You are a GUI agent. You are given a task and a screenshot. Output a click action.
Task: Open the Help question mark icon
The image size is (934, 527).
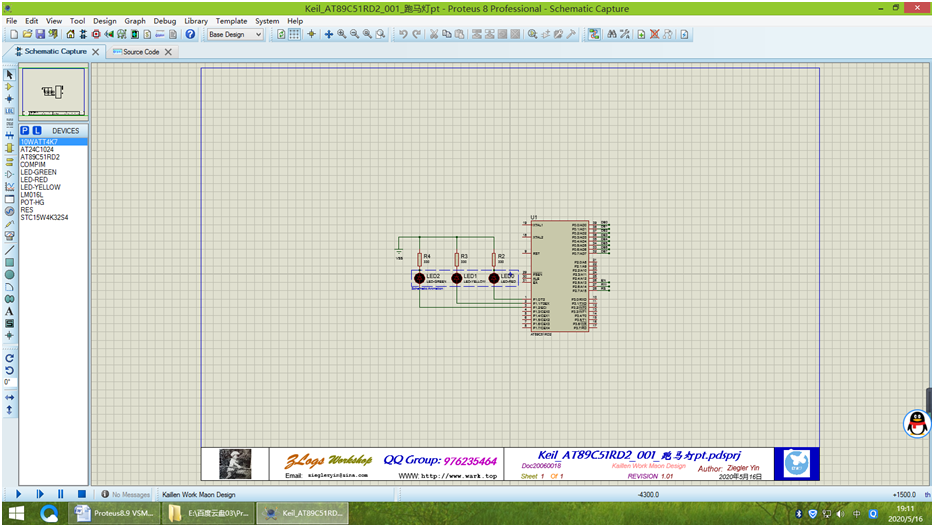(x=190, y=35)
